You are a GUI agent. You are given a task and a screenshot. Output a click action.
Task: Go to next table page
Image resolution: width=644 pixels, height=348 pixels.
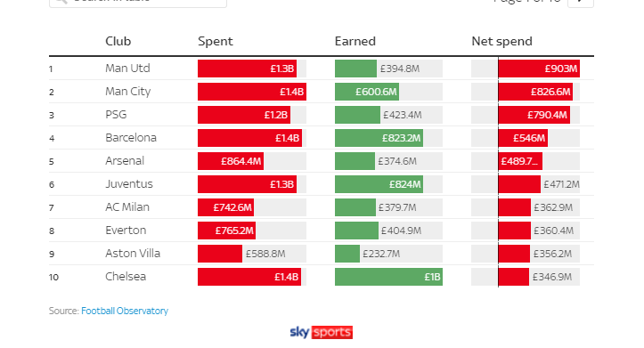[581, 3]
